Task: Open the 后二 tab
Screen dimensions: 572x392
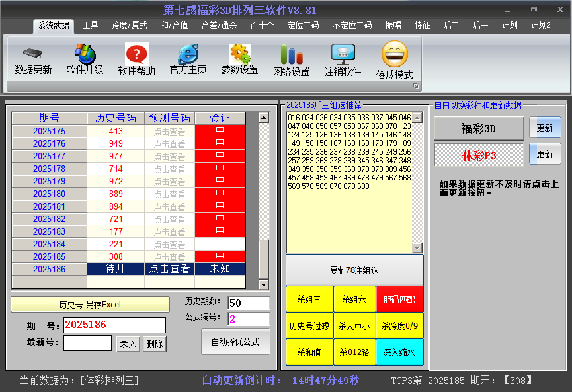Action: 451,26
